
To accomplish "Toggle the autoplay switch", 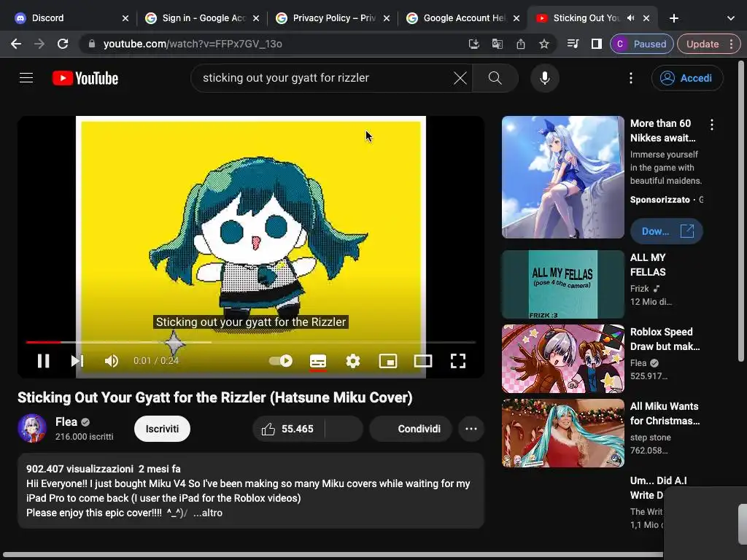I will (281, 361).
